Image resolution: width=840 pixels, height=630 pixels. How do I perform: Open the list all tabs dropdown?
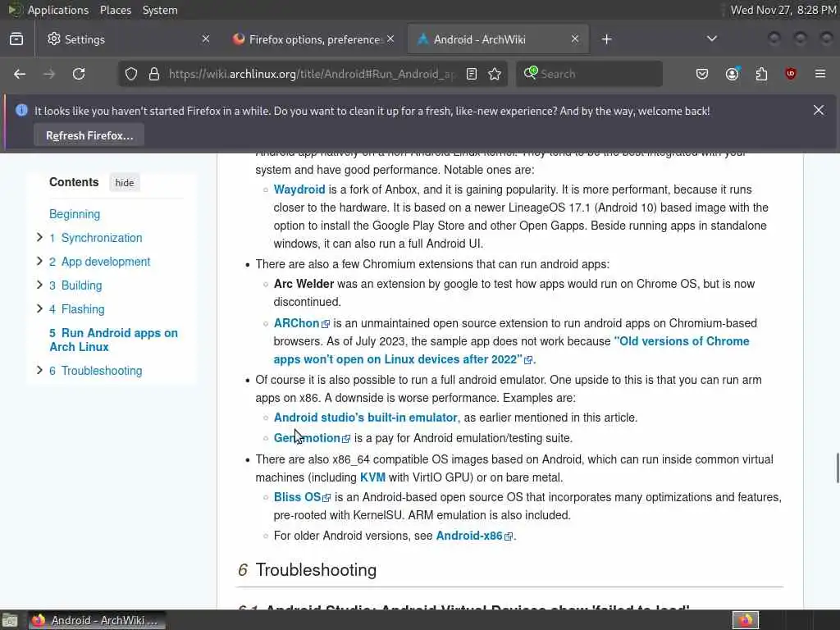point(711,39)
